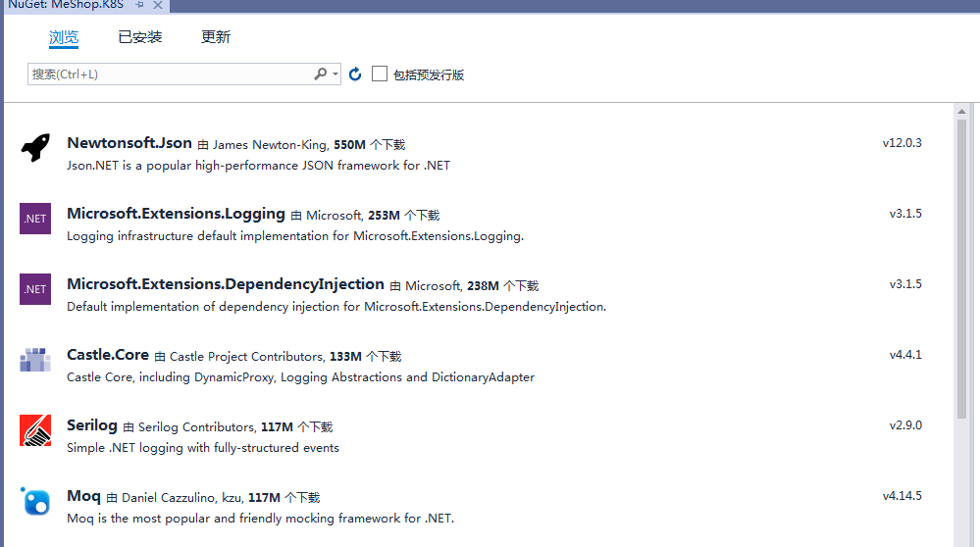The image size is (980, 547).
Task: Click the Moq package icon
Action: tap(35, 501)
